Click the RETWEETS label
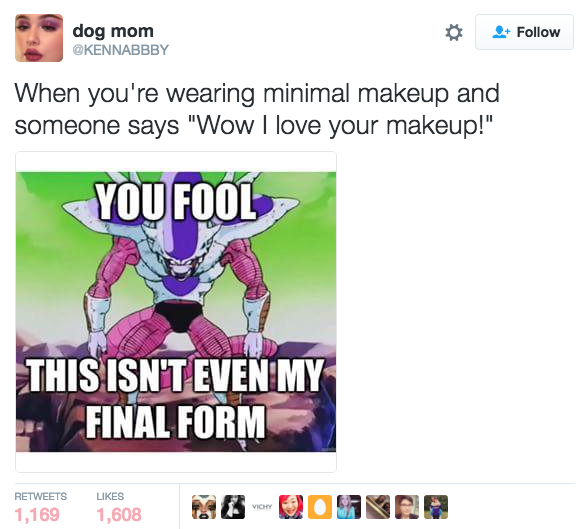Image resolution: width=588 pixels, height=529 pixels. pos(40,496)
